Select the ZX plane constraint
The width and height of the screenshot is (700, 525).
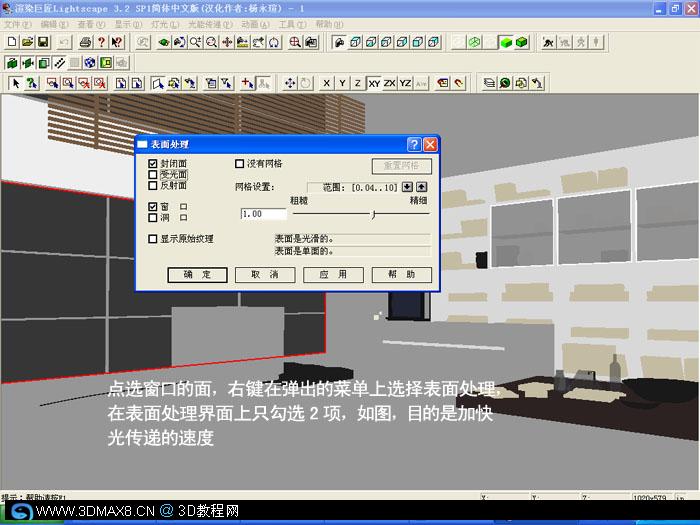[390, 83]
